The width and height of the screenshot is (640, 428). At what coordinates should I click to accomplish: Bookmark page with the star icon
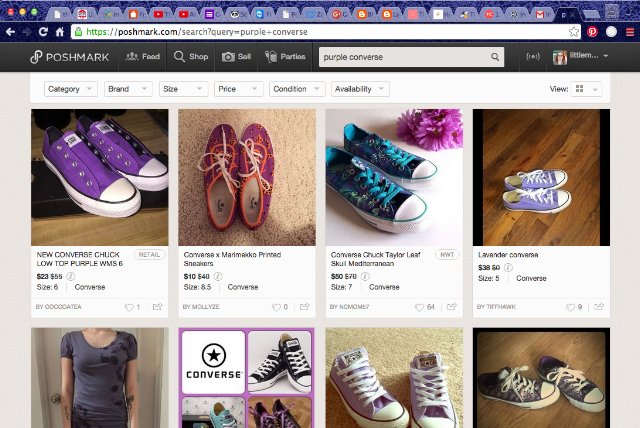click(x=574, y=32)
